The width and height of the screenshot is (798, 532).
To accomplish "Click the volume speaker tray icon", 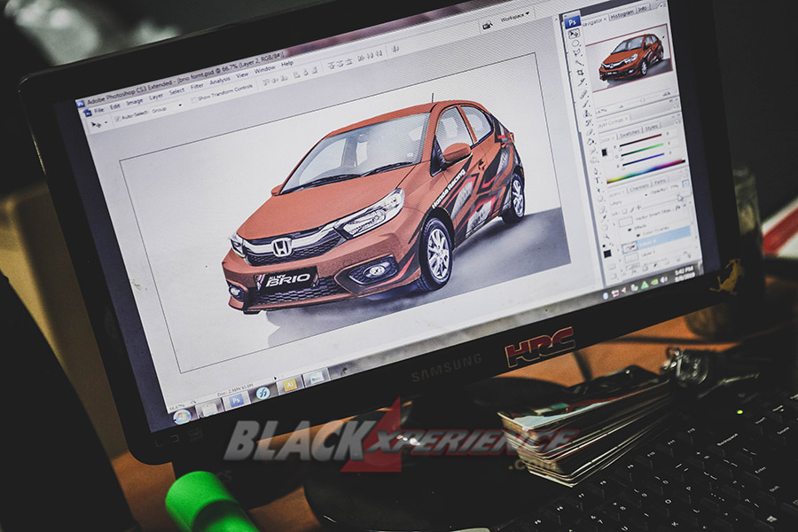I will click(663, 280).
